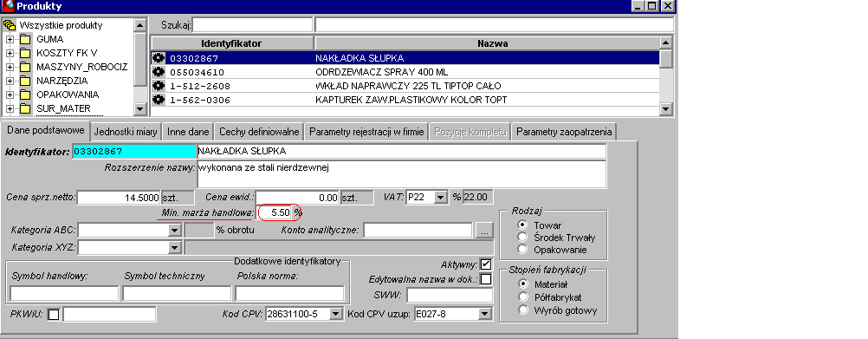Click the OPAKOWANIA folder icon
The image size is (868, 339).
[x=25, y=95]
